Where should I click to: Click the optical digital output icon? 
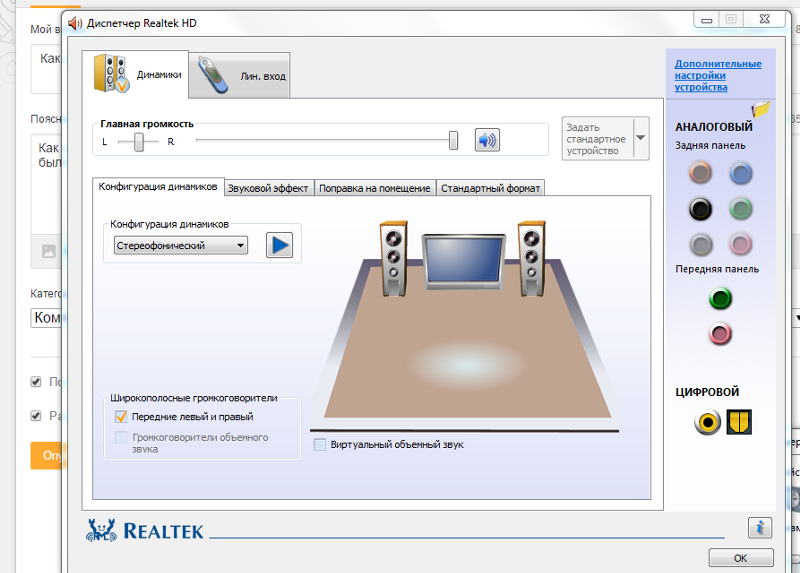[739, 423]
